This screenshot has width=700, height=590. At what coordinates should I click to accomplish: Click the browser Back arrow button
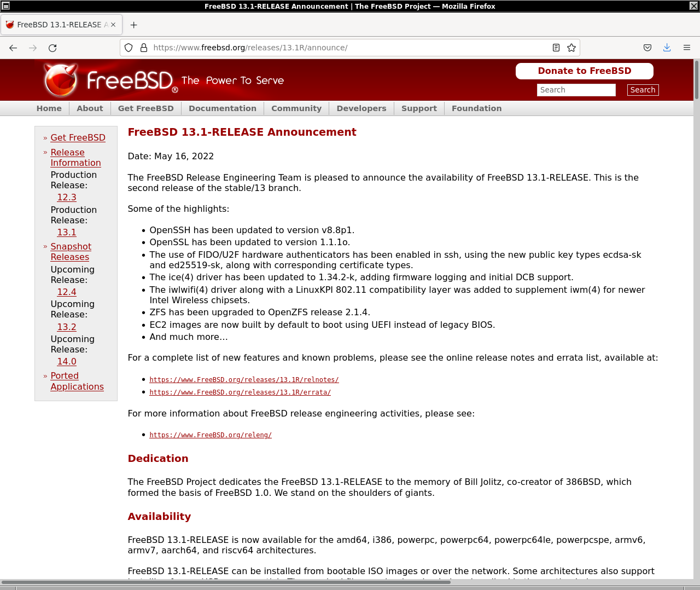[x=13, y=48]
